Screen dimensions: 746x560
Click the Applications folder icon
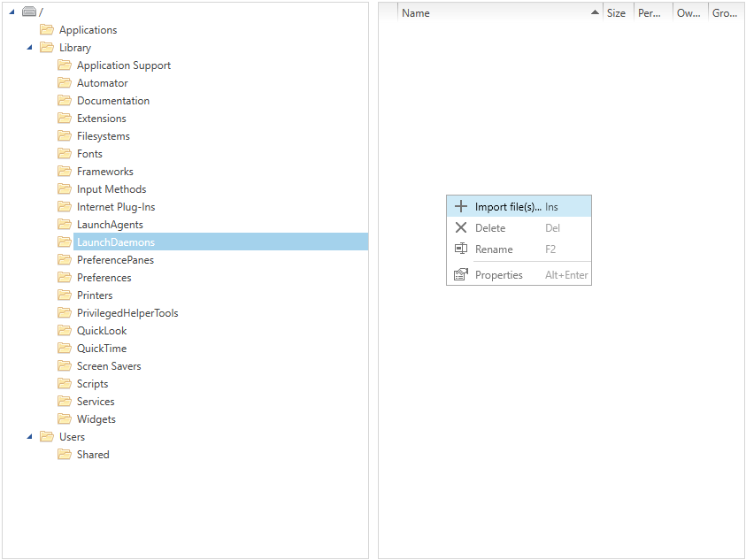(47, 30)
